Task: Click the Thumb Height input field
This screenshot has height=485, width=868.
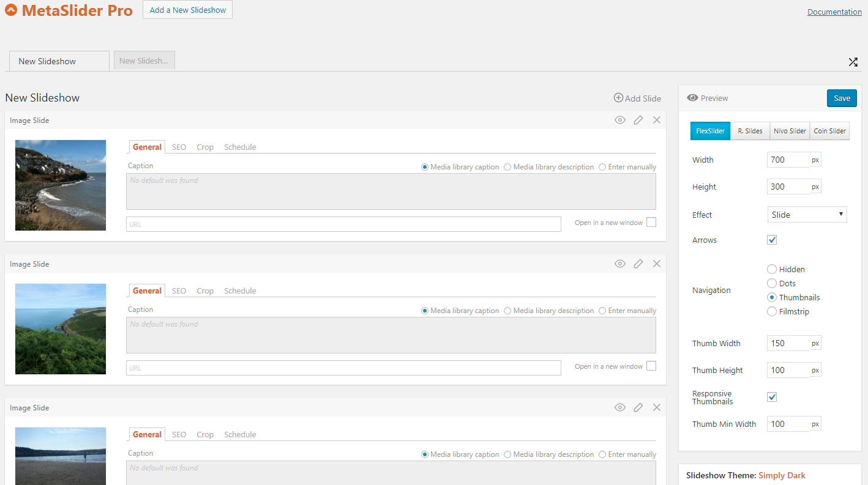Action: pos(788,370)
